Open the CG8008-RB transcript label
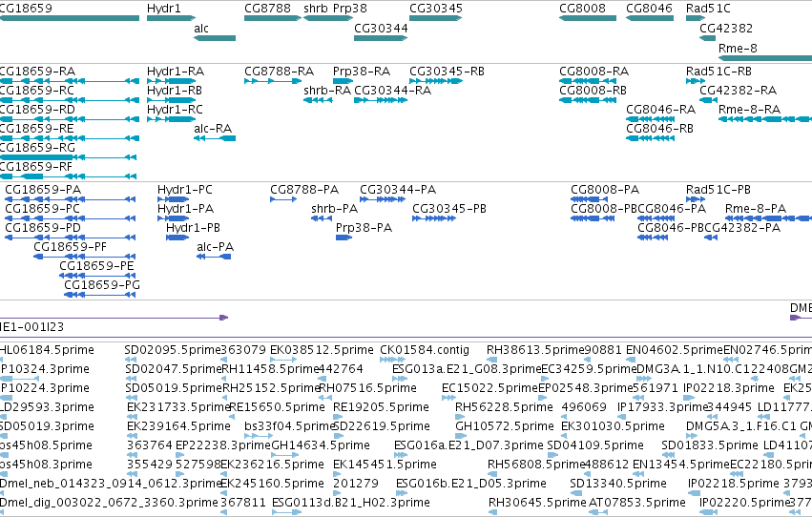Image resolution: width=812 pixels, height=517 pixels. coord(593,90)
